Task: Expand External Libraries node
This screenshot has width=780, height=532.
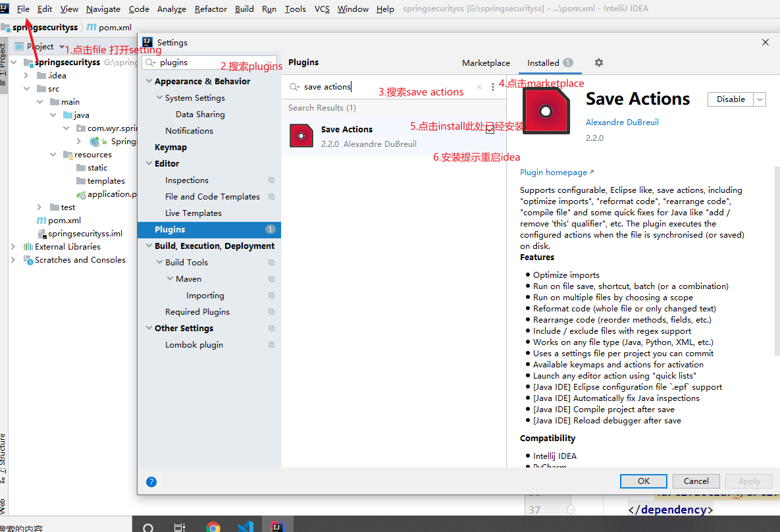Action: tap(13, 247)
